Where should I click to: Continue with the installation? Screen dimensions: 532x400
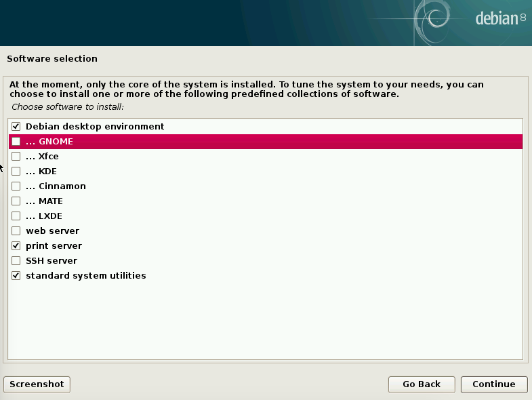[494, 384]
